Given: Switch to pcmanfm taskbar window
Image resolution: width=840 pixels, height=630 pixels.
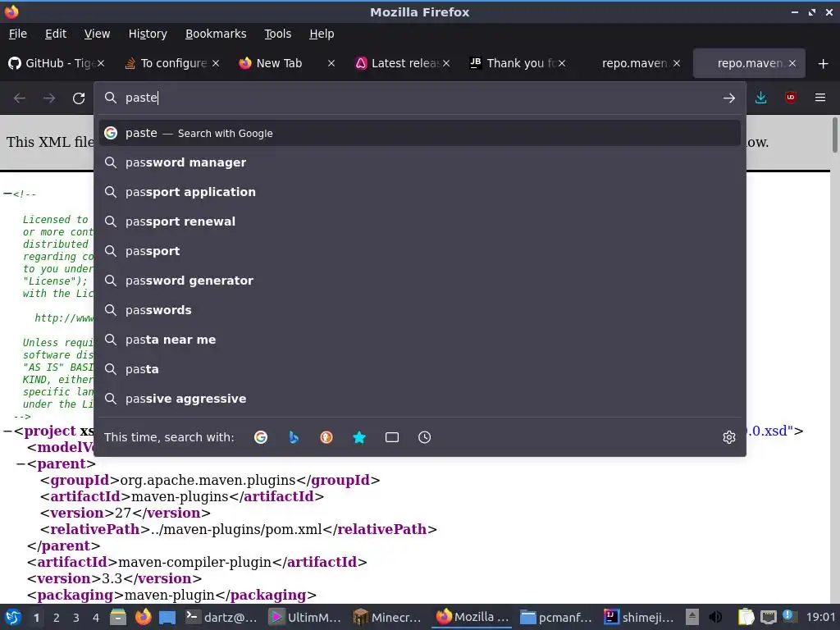Looking at the screenshot, I should 556,617.
